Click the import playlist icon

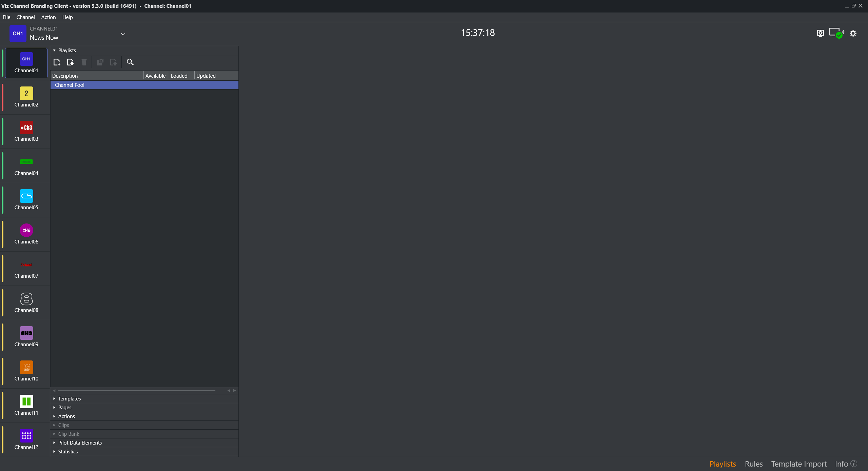(x=70, y=62)
